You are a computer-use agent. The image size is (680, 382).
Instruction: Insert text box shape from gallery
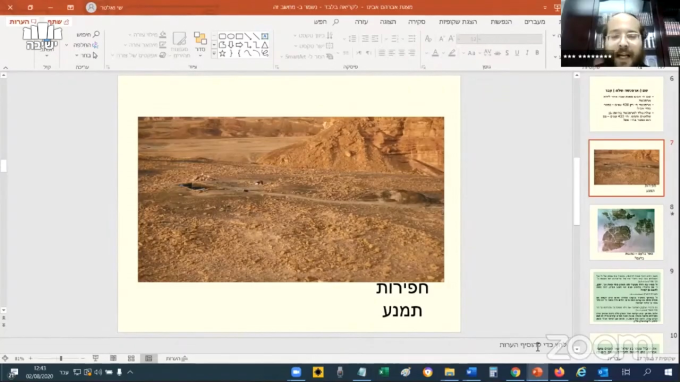click(265, 36)
